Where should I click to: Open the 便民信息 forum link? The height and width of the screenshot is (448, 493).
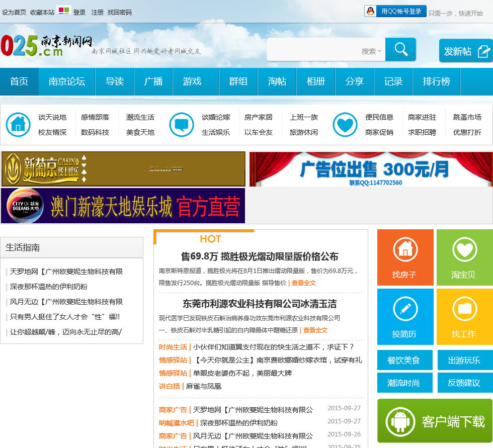point(379,117)
